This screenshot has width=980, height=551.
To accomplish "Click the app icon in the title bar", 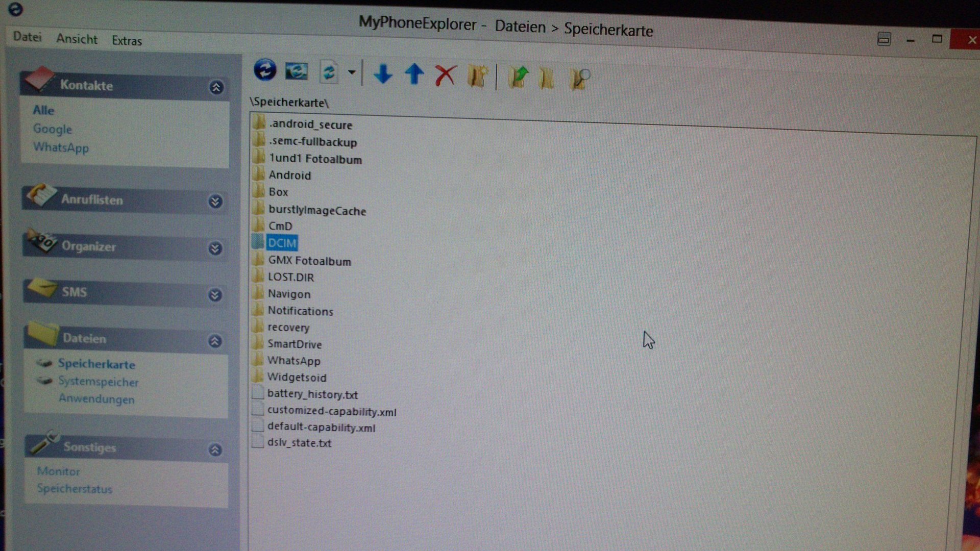I will coord(16,9).
